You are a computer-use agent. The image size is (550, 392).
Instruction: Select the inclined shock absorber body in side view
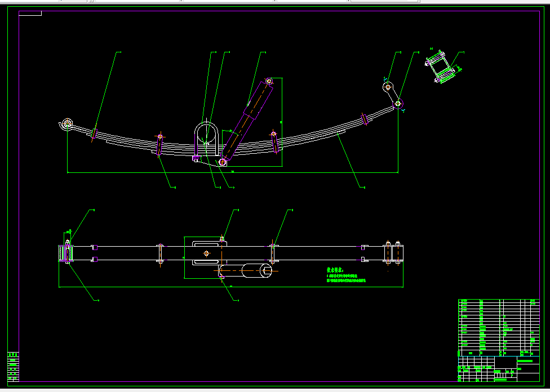(247, 121)
